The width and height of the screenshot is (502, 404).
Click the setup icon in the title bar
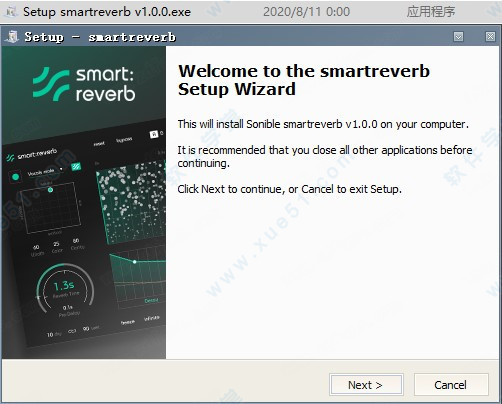[12, 36]
